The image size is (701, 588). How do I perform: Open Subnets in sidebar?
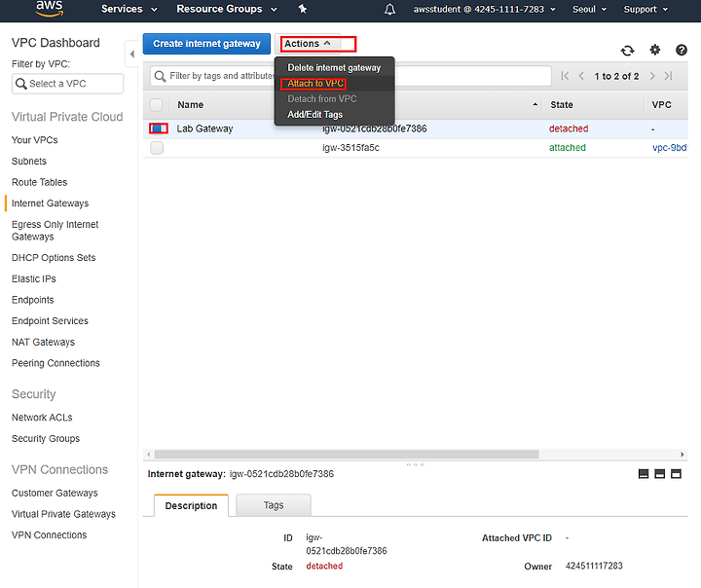click(x=29, y=161)
